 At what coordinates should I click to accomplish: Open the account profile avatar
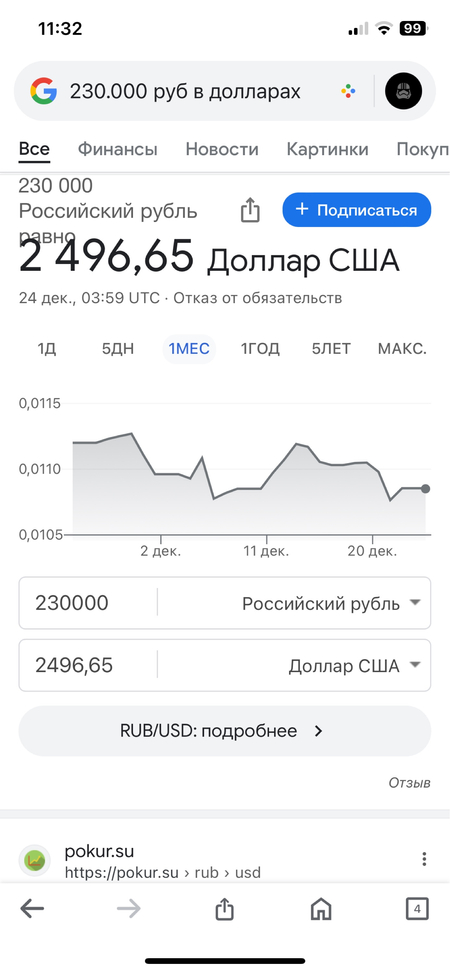[x=403, y=92]
